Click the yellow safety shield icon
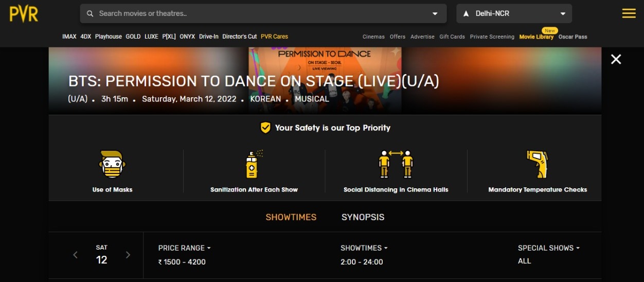This screenshot has width=644, height=282. coord(265,128)
